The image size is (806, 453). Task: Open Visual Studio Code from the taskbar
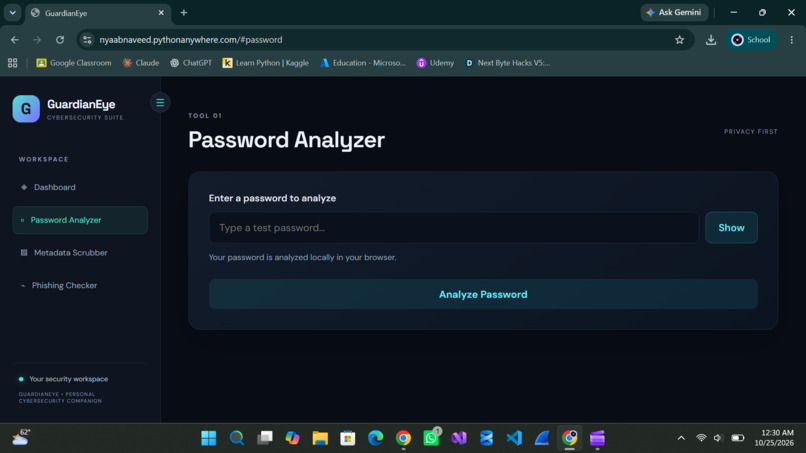[514, 438]
